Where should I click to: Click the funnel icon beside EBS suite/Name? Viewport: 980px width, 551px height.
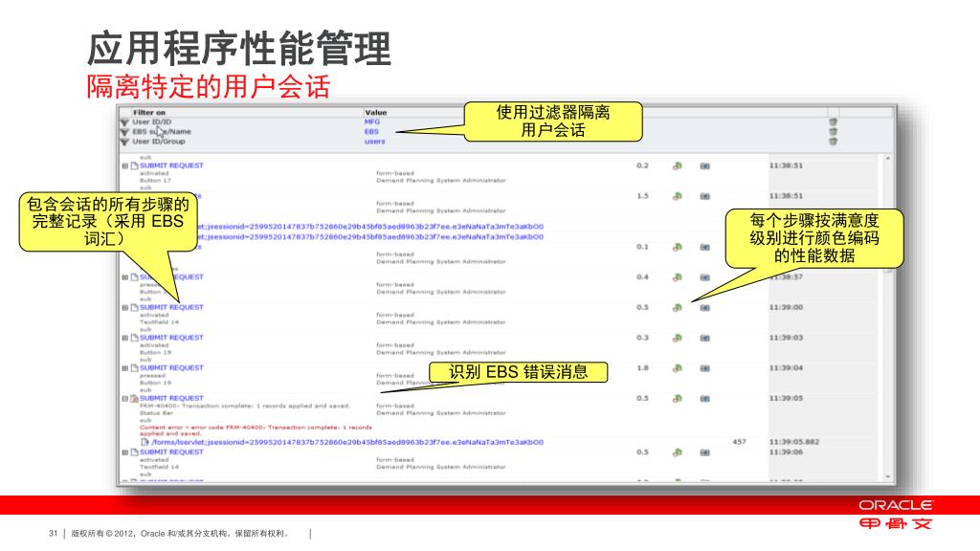(x=124, y=132)
